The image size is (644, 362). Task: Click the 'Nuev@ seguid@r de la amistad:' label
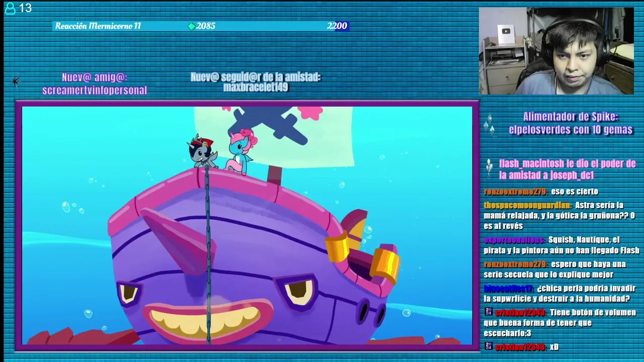click(x=256, y=77)
